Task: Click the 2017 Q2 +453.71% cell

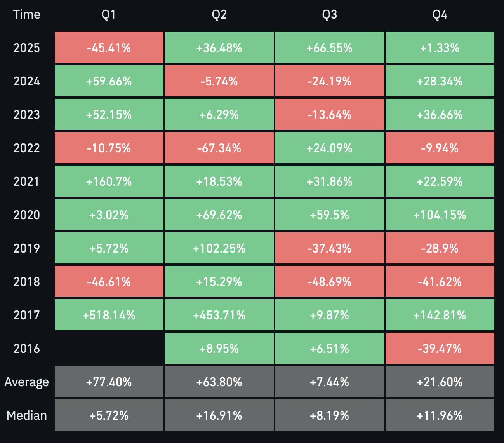Action: click(219, 315)
